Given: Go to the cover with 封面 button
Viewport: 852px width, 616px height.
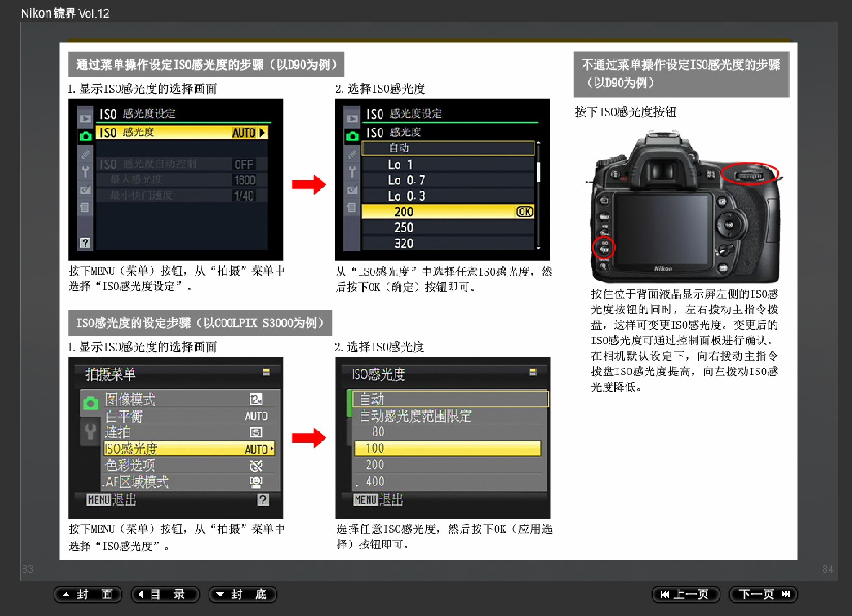Looking at the screenshot, I should click(x=88, y=594).
